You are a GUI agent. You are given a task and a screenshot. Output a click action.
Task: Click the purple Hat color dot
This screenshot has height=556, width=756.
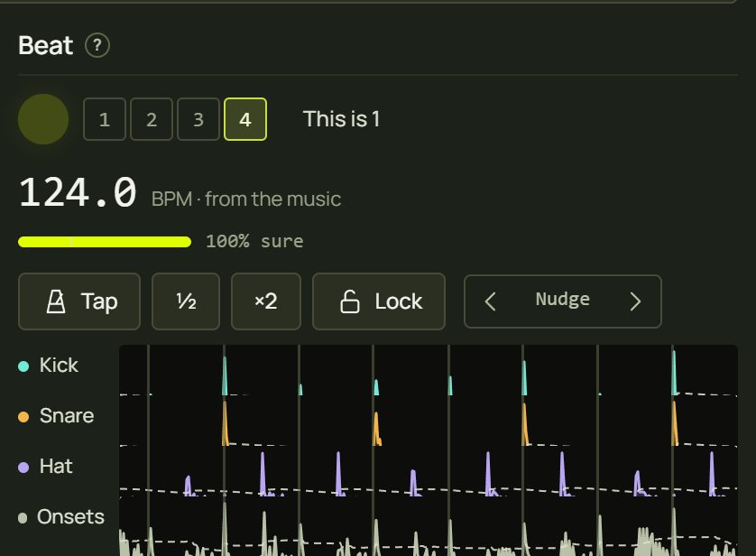[23, 468]
